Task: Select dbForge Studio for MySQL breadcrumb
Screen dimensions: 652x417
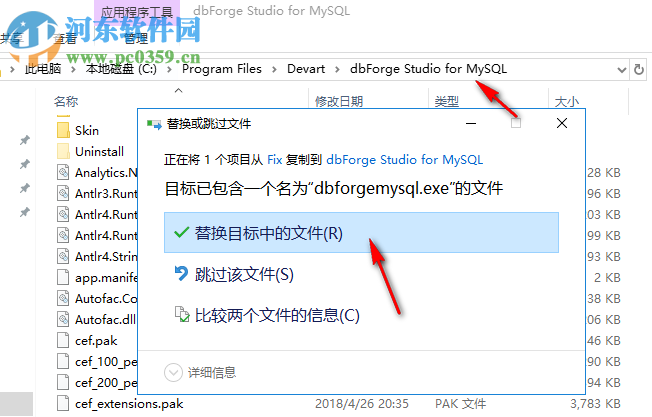Action: pos(428,69)
